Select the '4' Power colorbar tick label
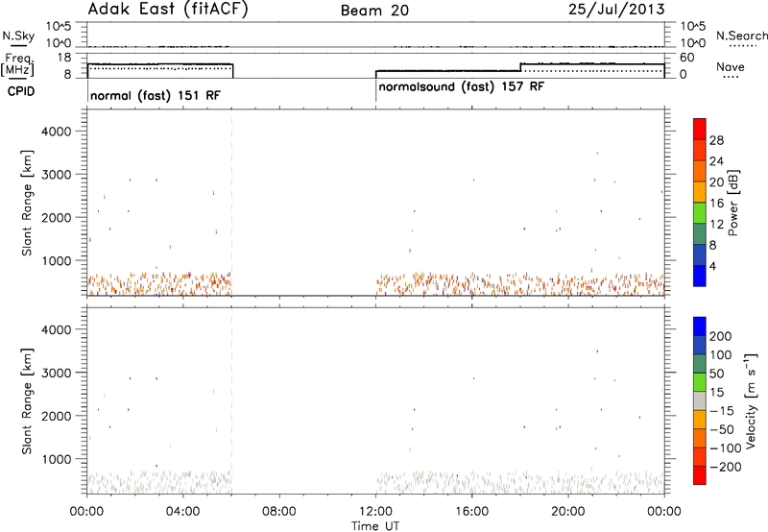 tap(712, 266)
